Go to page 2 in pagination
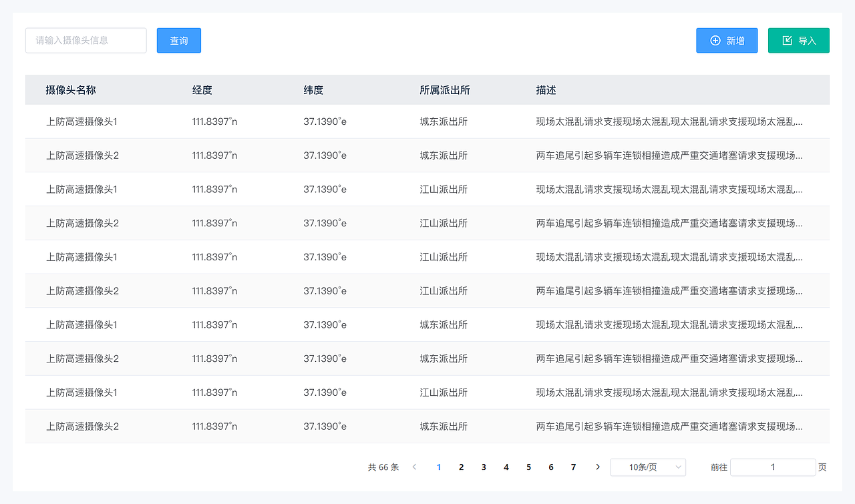The width and height of the screenshot is (855, 504). (461, 467)
